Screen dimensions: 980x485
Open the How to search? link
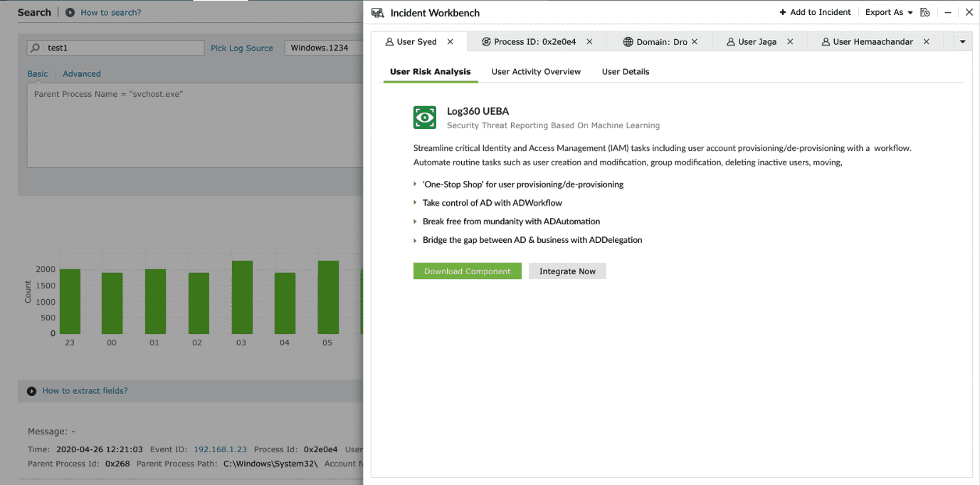[x=111, y=12]
